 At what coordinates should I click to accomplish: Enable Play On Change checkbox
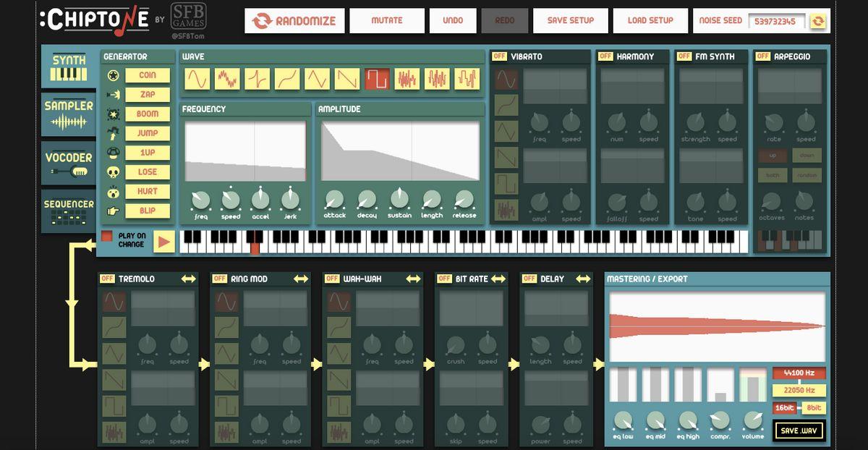click(x=107, y=236)
